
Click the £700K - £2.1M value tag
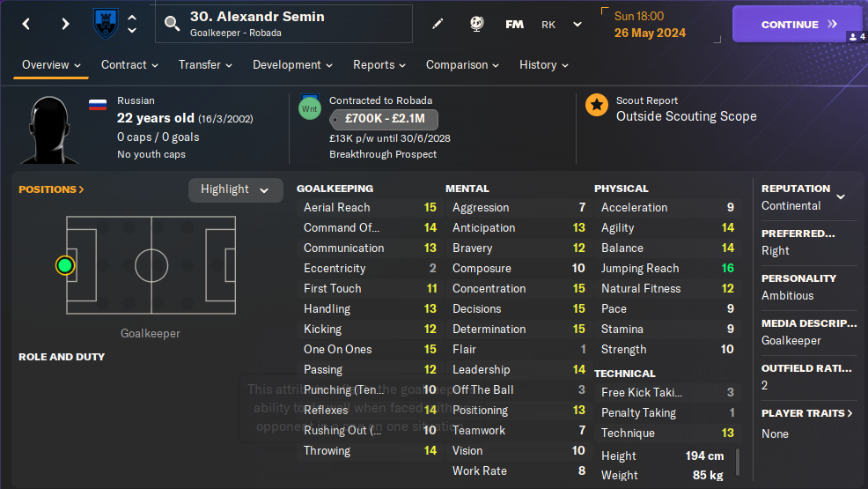383,119
